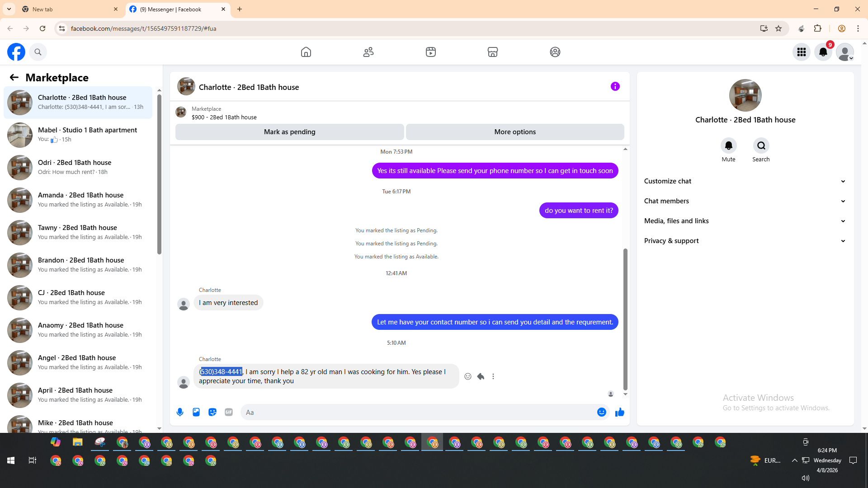Open the Facebook Marketplace tab
The image size is (868, 488).
[492, 52]
